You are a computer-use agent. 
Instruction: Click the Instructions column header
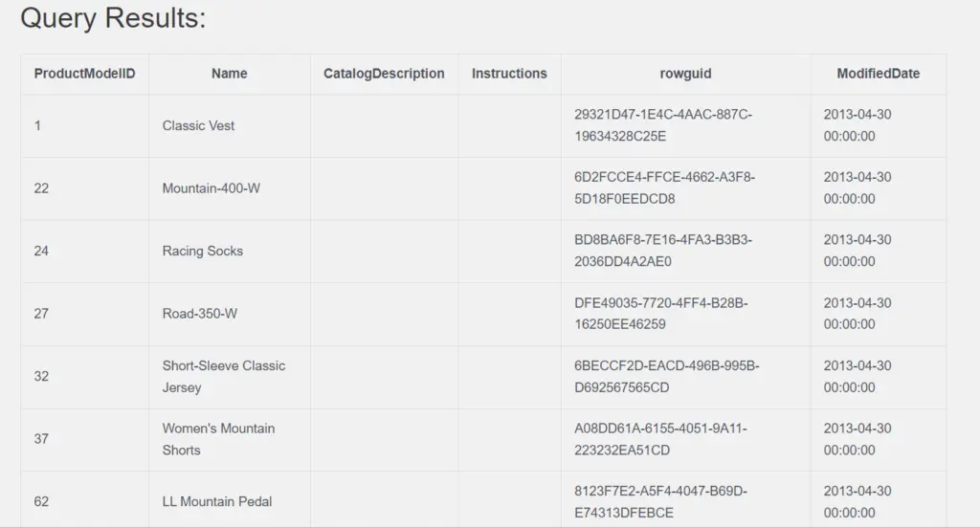pyautogui.click(x=509, y=74)
